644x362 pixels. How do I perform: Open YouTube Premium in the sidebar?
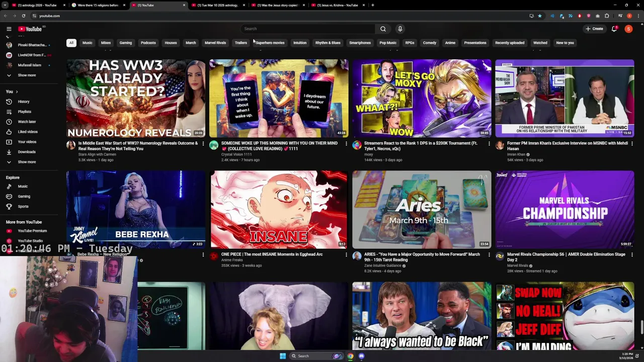[32, 231]
